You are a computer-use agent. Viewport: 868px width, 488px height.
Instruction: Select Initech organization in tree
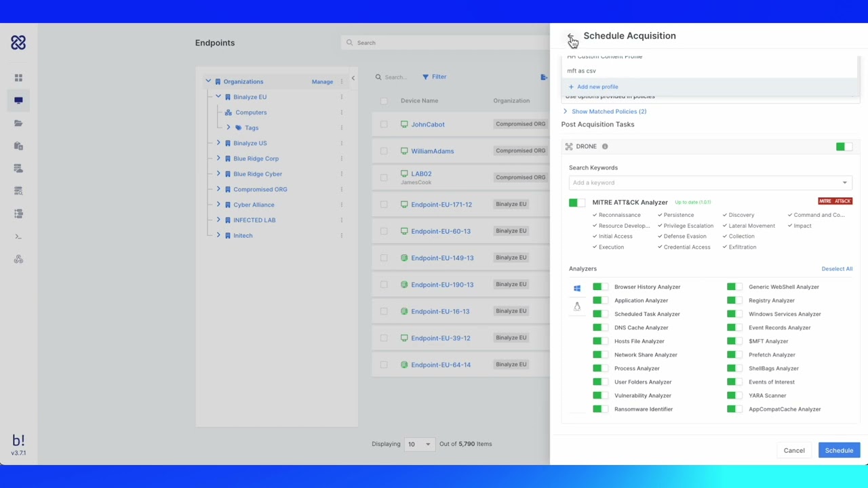(243, 235)
